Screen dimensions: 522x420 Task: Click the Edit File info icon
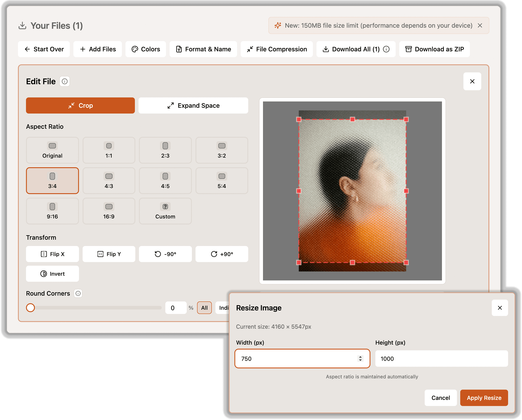[65, 81]
